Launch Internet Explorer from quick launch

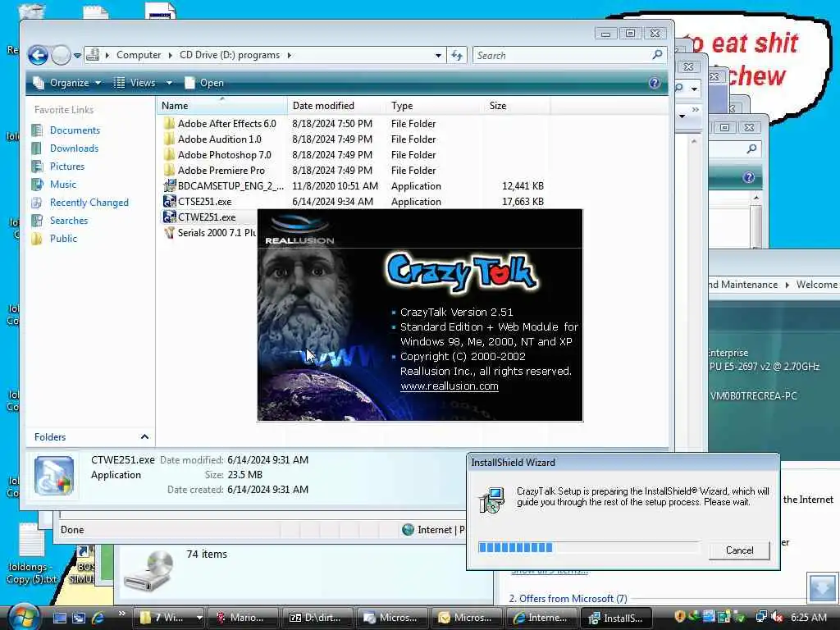coord(98,618)
